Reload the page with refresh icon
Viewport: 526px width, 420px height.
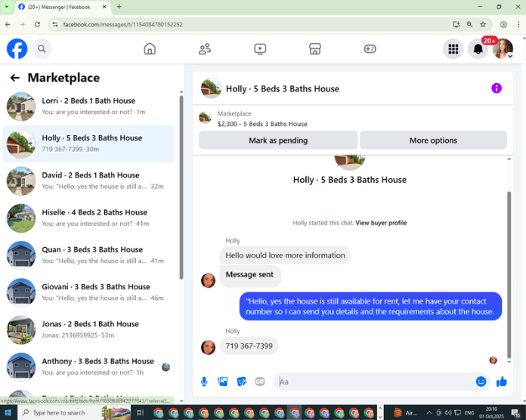pos(37,24)
